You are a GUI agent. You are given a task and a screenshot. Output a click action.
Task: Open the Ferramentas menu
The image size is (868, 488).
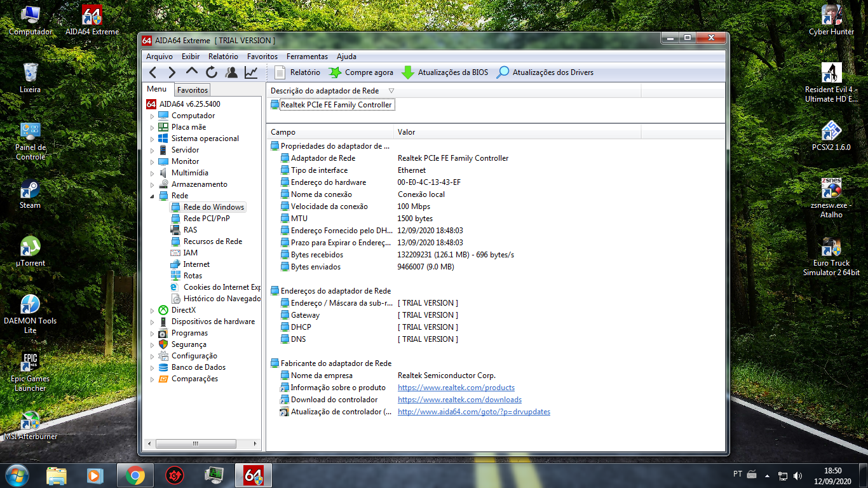[x=307, y=57]
